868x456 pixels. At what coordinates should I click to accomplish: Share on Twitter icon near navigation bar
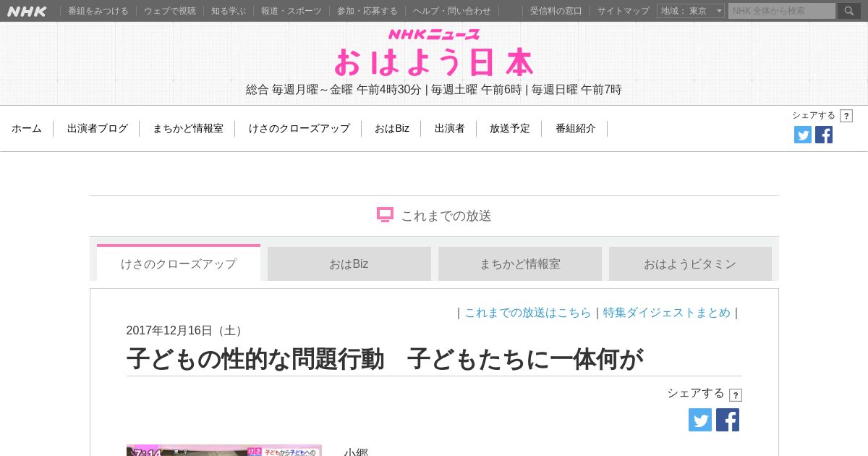click(x=803, y=135)
